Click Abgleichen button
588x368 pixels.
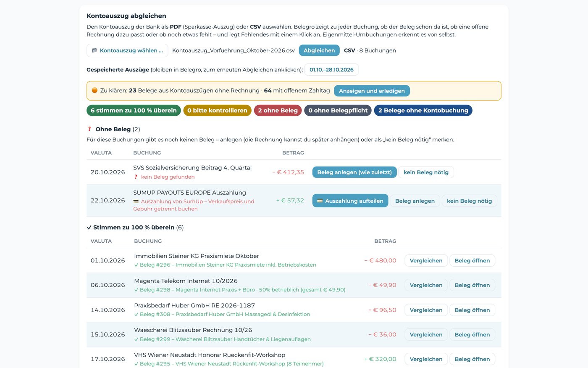tap(319, 50)
